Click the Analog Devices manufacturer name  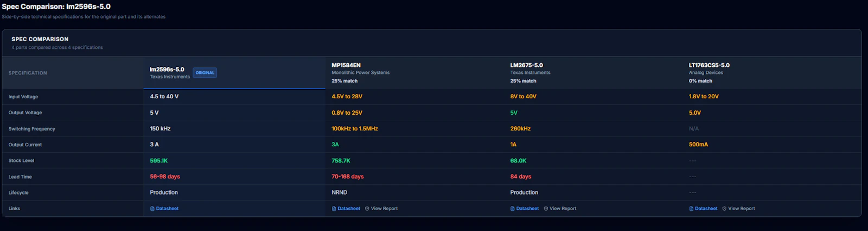click(706, 72)
